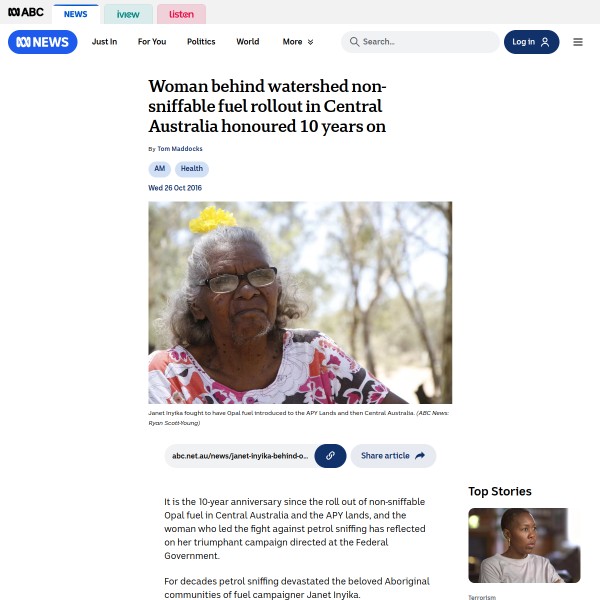The width and height of the screenshot is (600, 600).
Task: Click the copy link icon button
Action: point(330,455)
